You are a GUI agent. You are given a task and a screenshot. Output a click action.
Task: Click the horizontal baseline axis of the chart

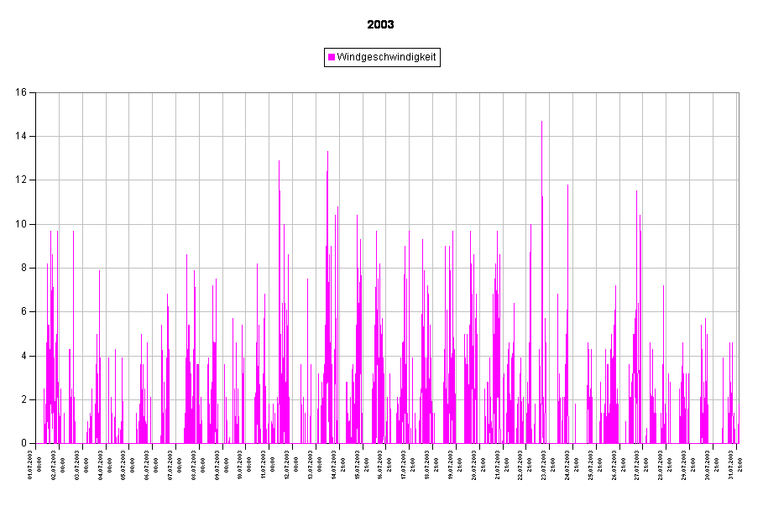point(386,443)
